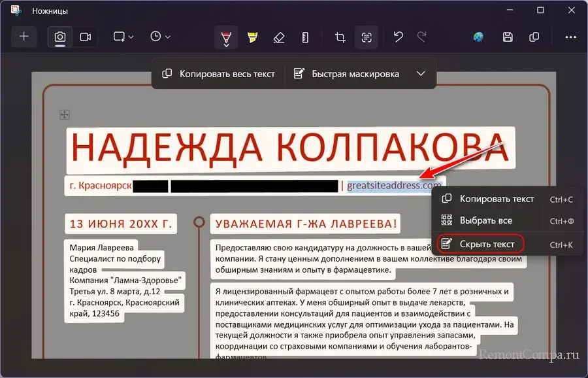The height and width of the screenshot is (378, 588).
Task: Copy the snip to clipboard
Action: 534,37
